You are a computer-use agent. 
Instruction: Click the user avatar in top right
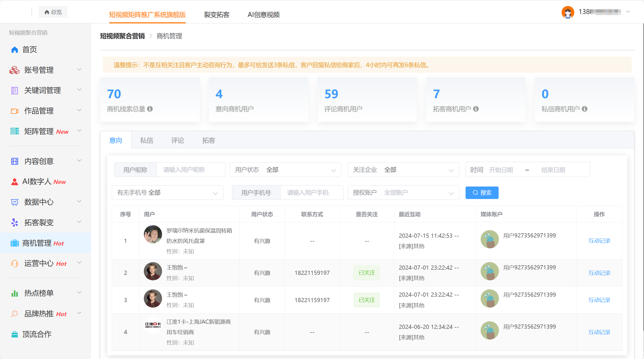coord(568,12)
